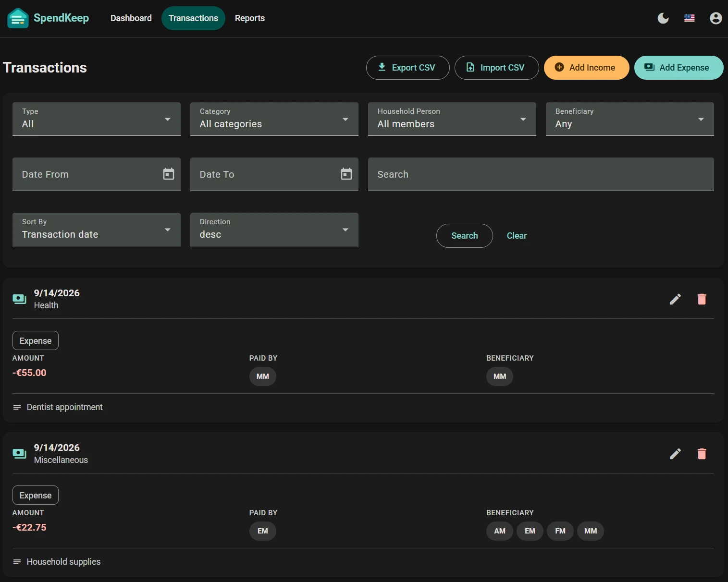Change the sort Direction dropdown
This screenshot has width=728, height=582.
pyautogui.click(x=274, y=230)
